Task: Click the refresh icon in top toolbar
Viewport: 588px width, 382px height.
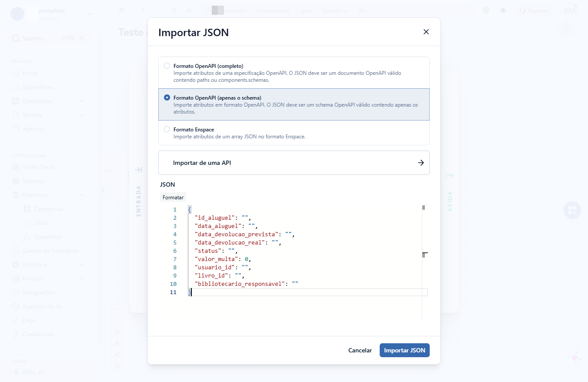Action: 174,10
